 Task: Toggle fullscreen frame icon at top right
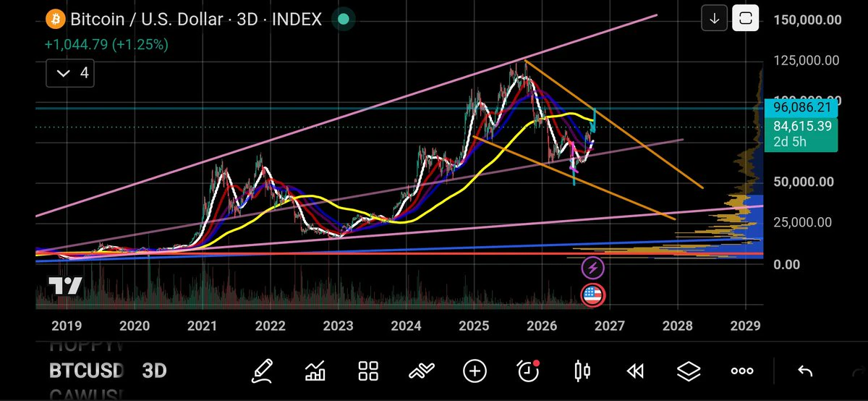click(745, 19)
